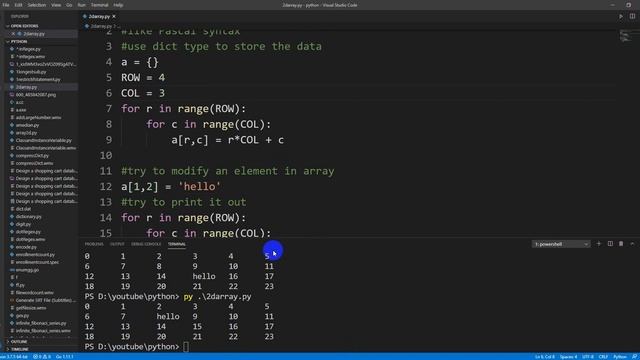Open the Run menu

(82, 5)
